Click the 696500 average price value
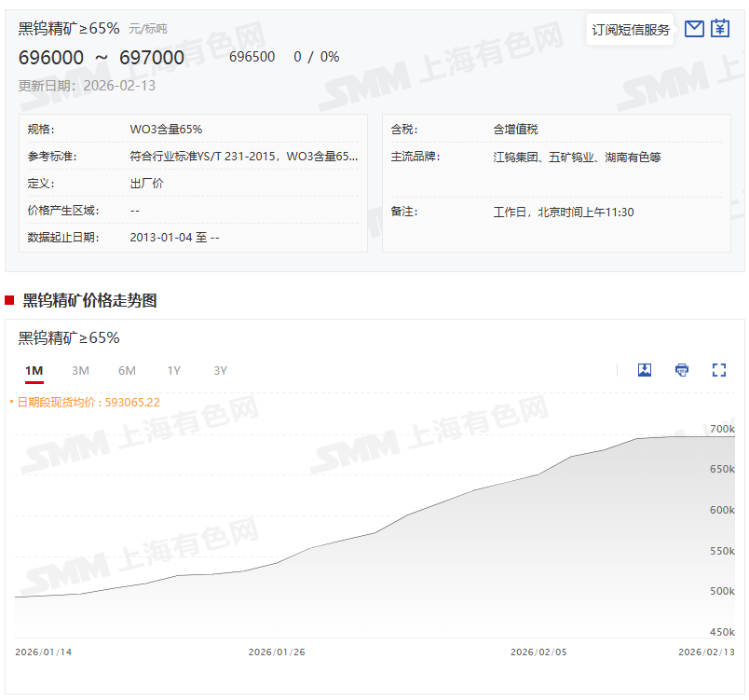Viewport: 749px width, 700px height. tap(252, 57)
